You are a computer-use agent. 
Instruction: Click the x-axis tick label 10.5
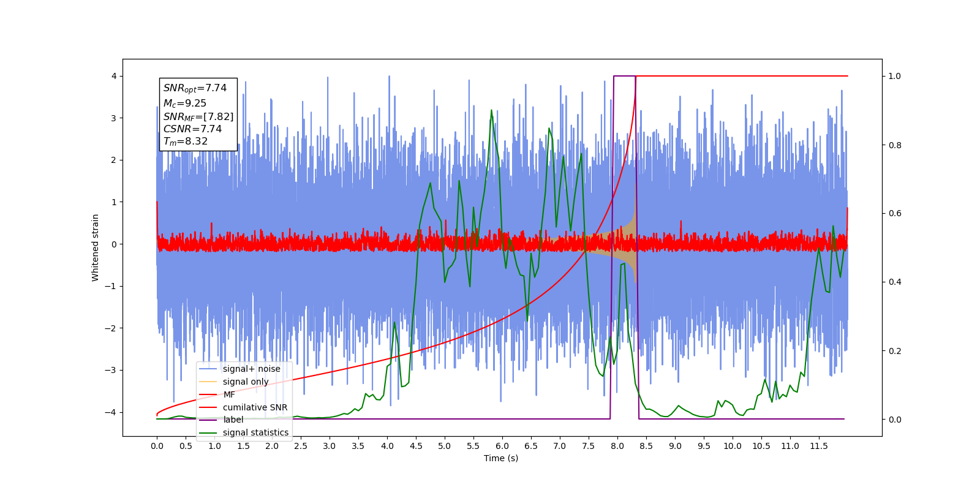761,446
